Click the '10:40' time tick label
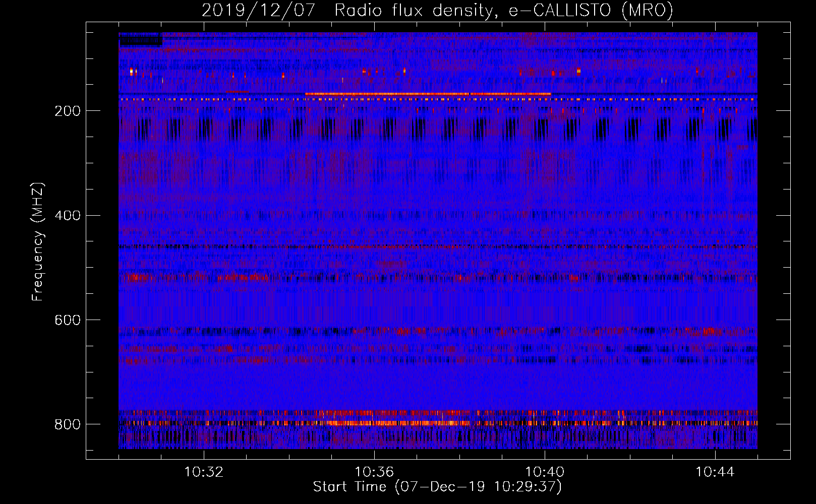 (545, 472)
